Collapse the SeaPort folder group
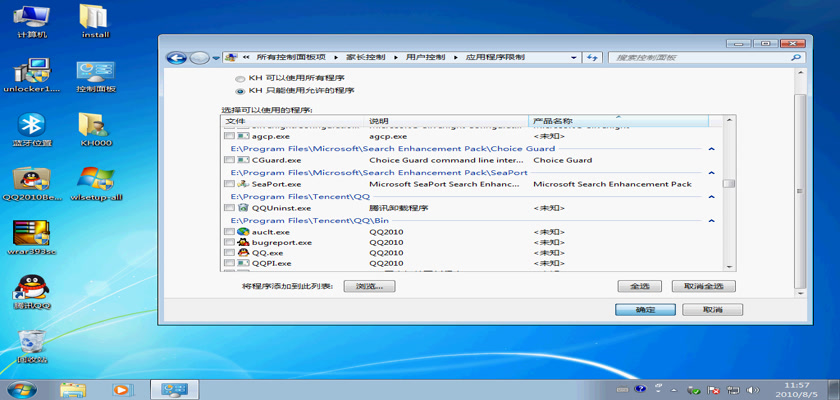 click(x=711, y=173)
